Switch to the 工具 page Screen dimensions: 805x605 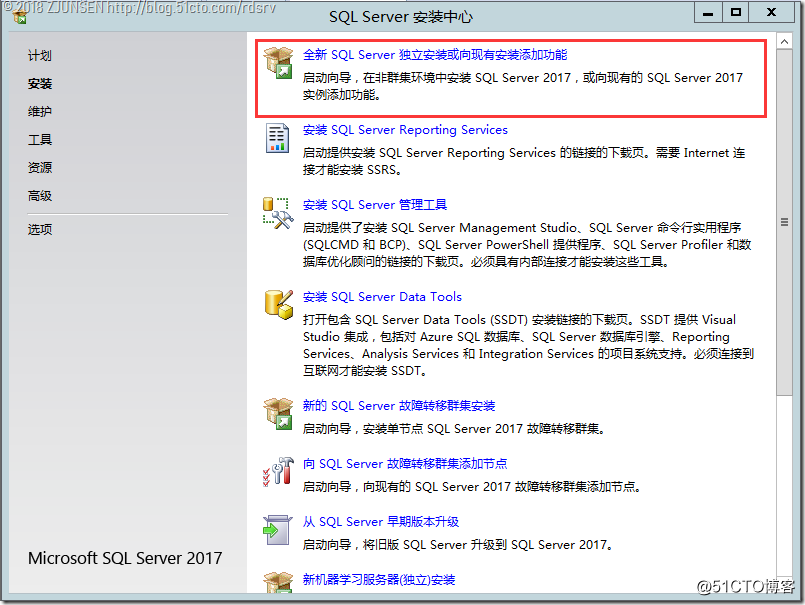[40, 140]
